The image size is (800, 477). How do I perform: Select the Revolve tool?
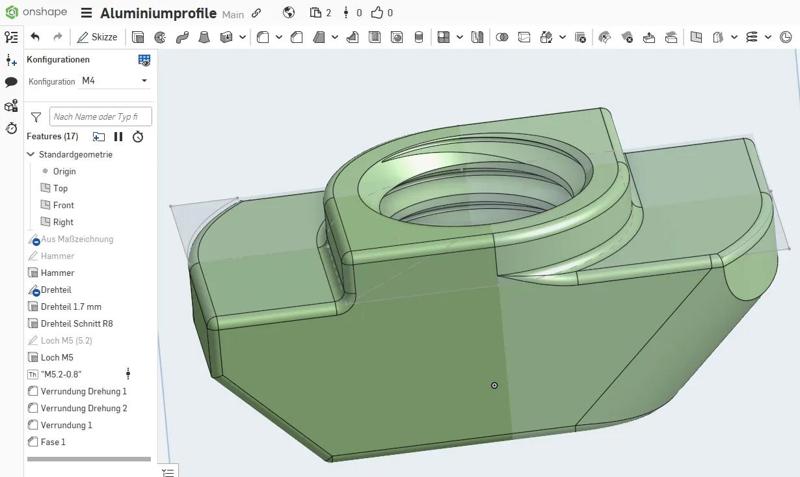pyautogui.click(x=160, y=37)
